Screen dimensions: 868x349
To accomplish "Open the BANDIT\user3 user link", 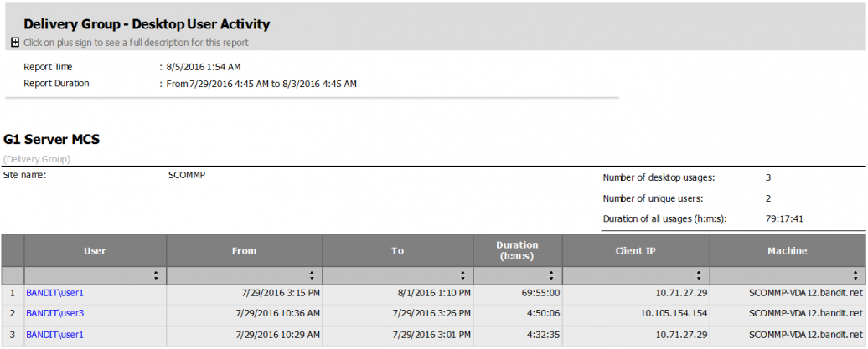I will [55, 314].
